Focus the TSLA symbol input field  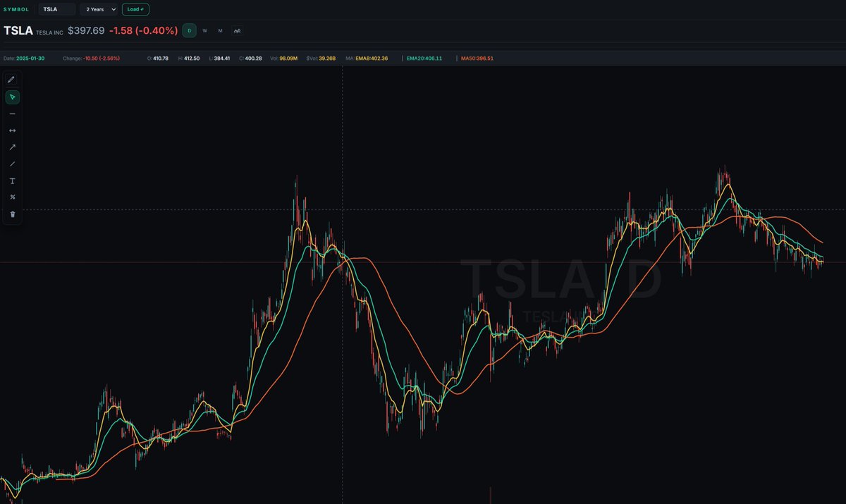(x=57, y=9)
